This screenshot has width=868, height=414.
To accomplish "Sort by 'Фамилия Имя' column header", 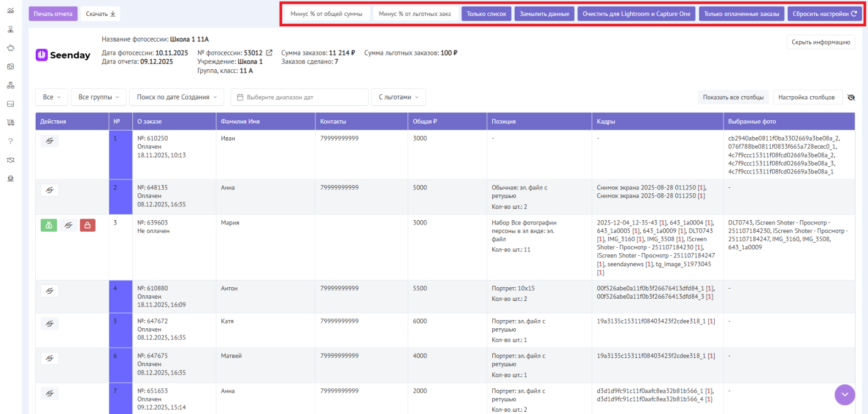I will click(240, 121).
